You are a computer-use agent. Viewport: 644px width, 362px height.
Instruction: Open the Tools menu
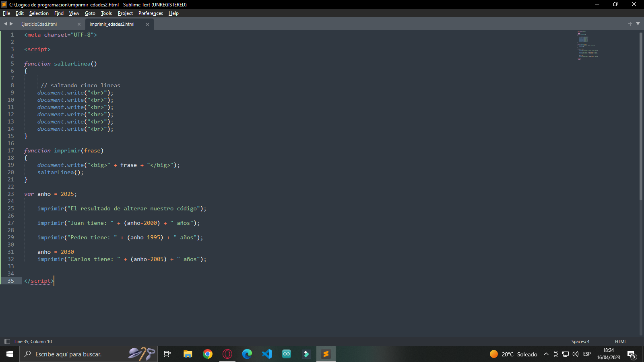coord(106,13)
